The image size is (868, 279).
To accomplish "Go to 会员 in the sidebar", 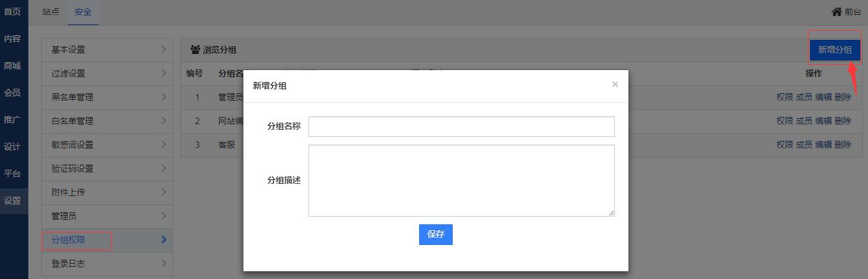I will point(12,93).
